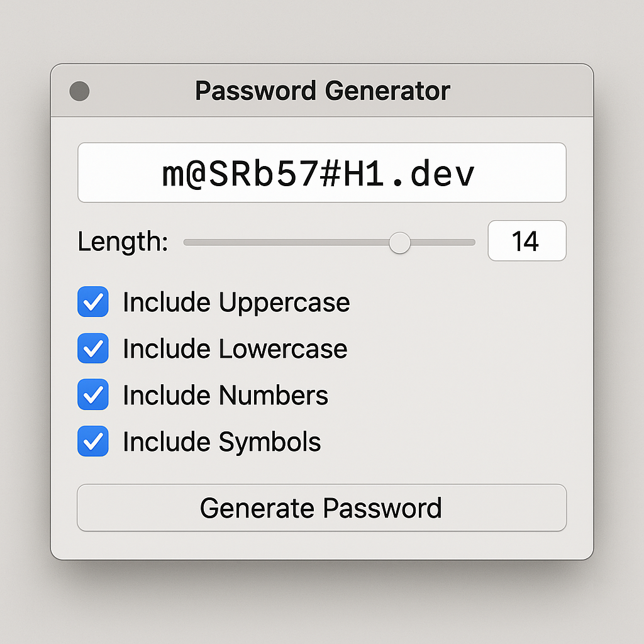The height and width of the screenshot is (644, 644).
Task: Click the length value box showing 14
Action: click(527, 241)
